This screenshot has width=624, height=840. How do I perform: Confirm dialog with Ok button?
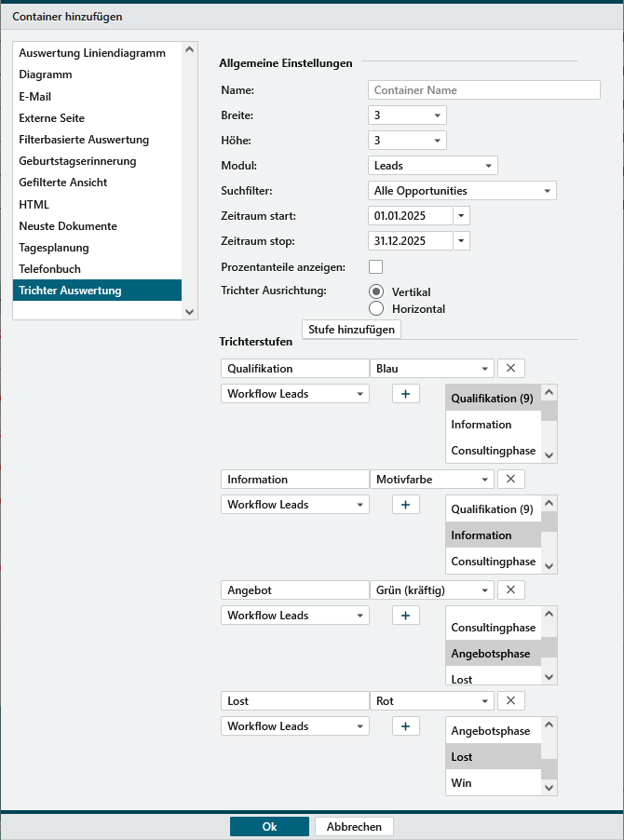tap(269, 826)
